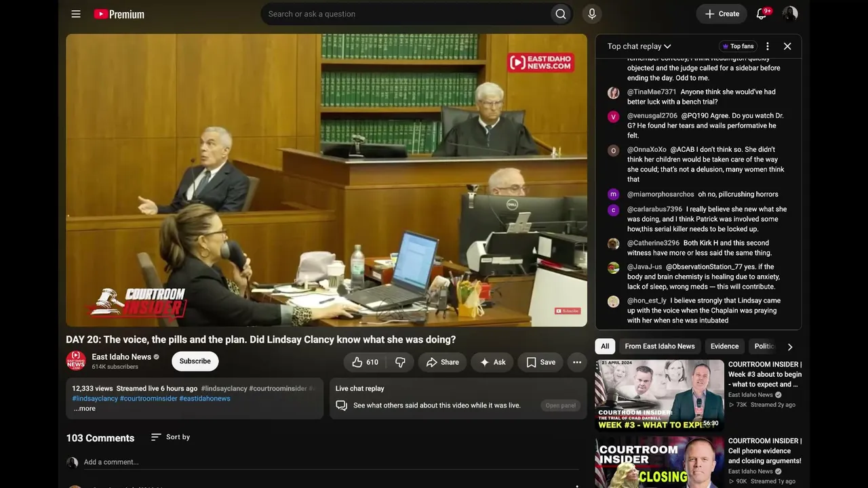Click @OnnaXoXo username in chat
Image resolution: width=868 pixels, height=488 pixels.
(647, 150)
